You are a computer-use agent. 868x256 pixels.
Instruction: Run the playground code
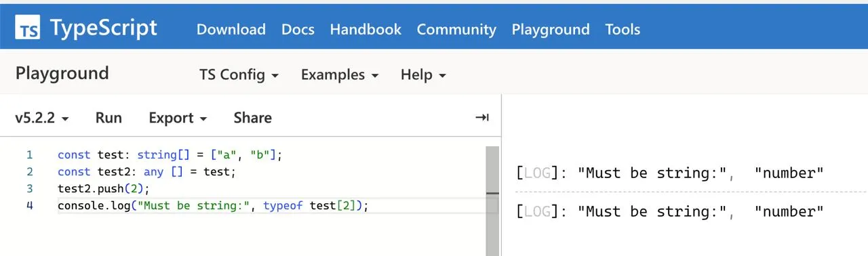point(108,118)
